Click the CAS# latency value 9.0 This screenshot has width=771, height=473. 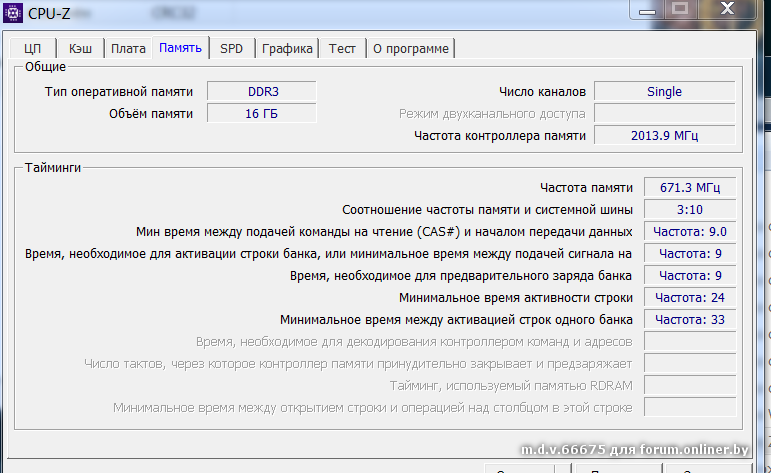(x=691, y=231)
